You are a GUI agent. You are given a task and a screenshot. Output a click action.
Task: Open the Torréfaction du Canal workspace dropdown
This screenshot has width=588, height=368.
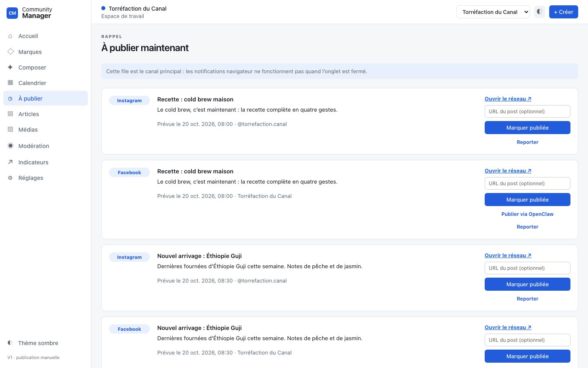tap(493, 12)
